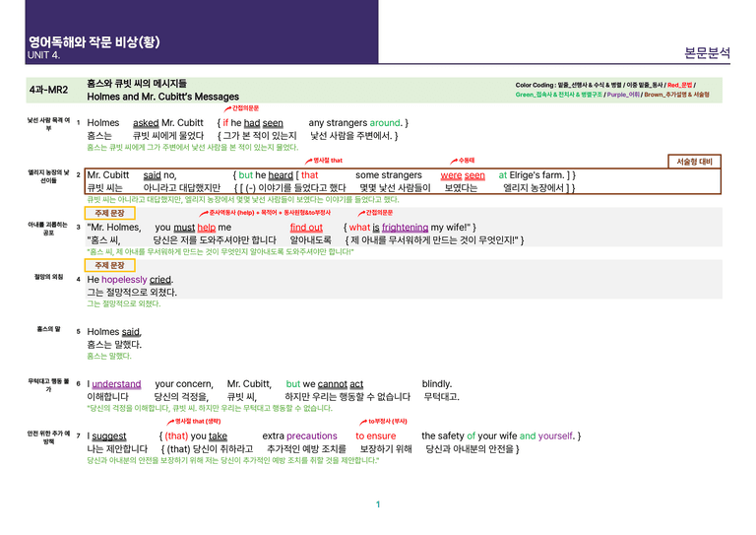Select the red word 'help' in sentence 3

click(x=207, y=228)
